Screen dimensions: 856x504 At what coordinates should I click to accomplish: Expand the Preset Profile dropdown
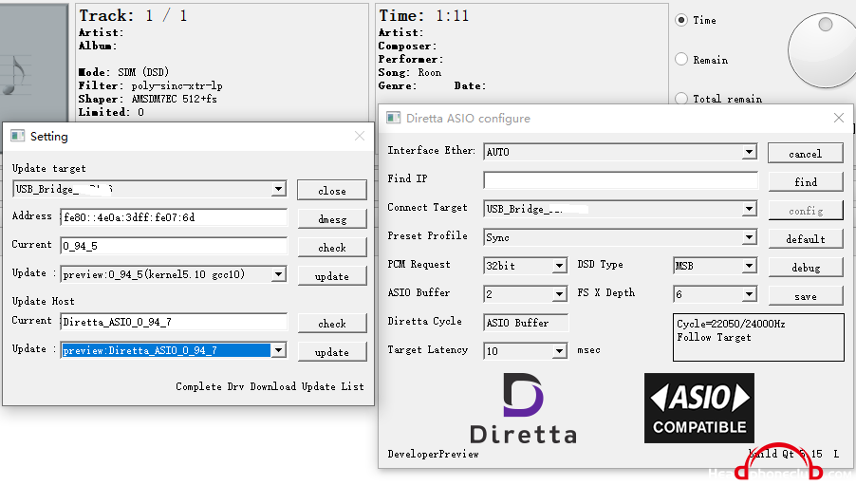pos(750,237)
